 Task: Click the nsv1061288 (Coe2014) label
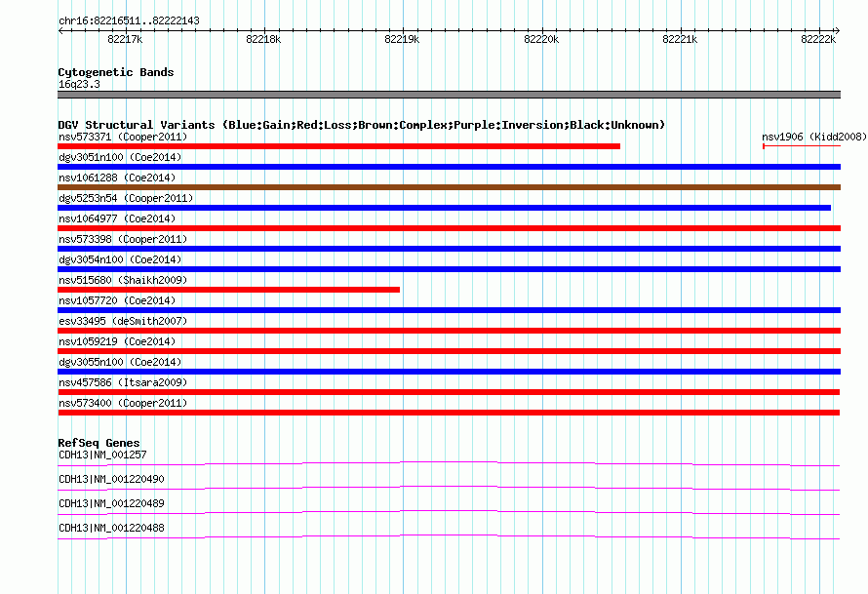coord(117,178)
